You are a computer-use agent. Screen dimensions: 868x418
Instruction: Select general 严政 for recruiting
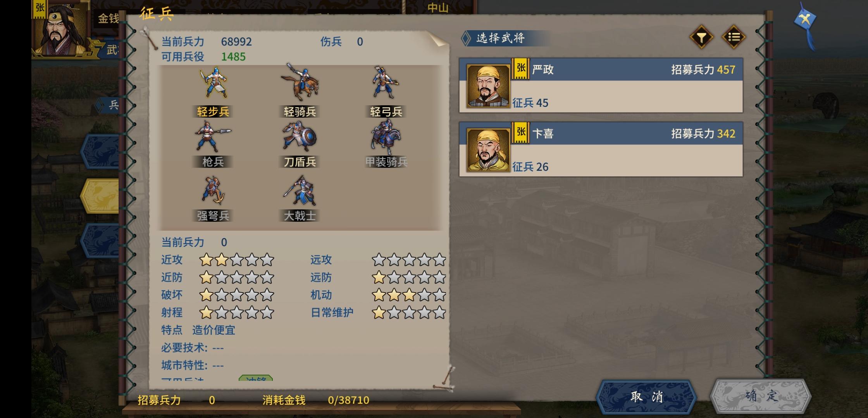tap(601, 86)
